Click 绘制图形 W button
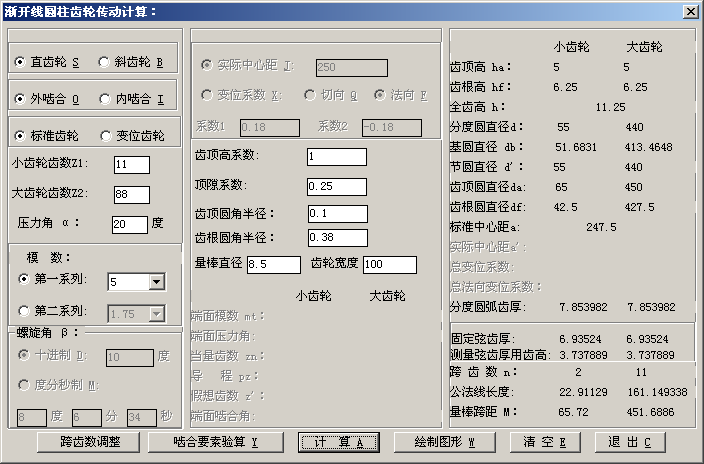This screenshot has width=704, height=464. [x=445, y=442]
